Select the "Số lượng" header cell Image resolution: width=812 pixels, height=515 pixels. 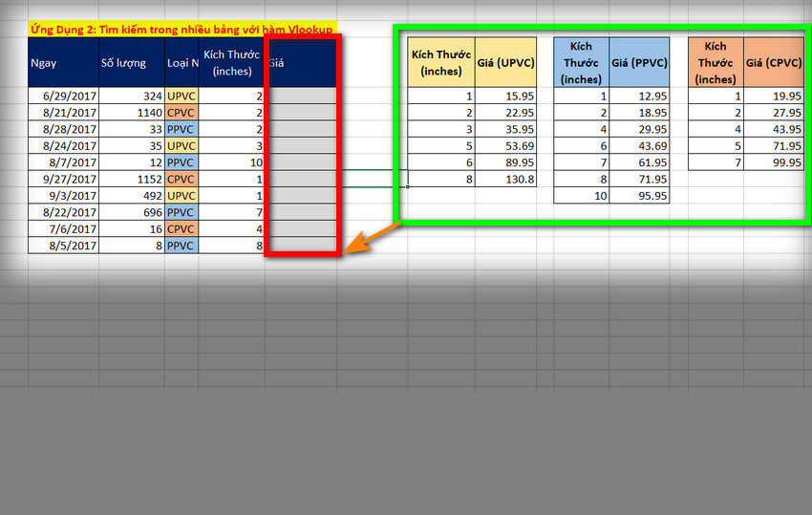(x=129, y=64)
